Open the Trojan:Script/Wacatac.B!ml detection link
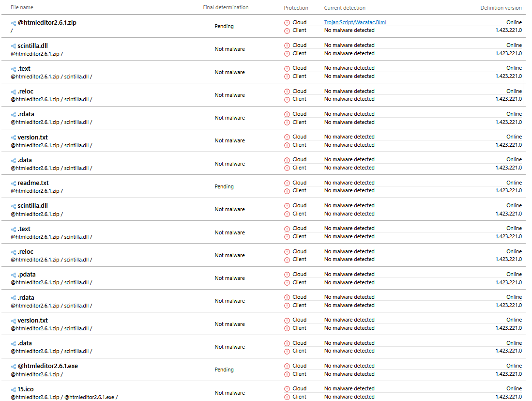This screenshot has width=532, height=401. click(x=355, y=22)
